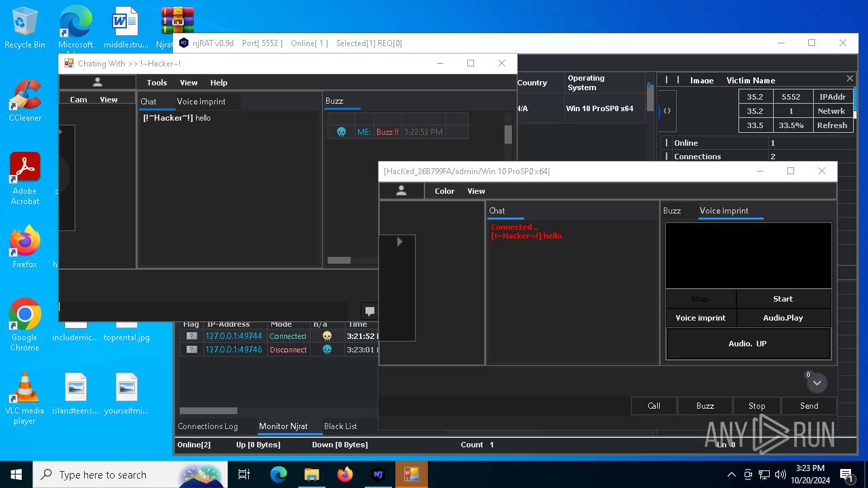The image size is (868, 488).
Task: Click njRAT icon in taskbar
Action: coord(378,474)
